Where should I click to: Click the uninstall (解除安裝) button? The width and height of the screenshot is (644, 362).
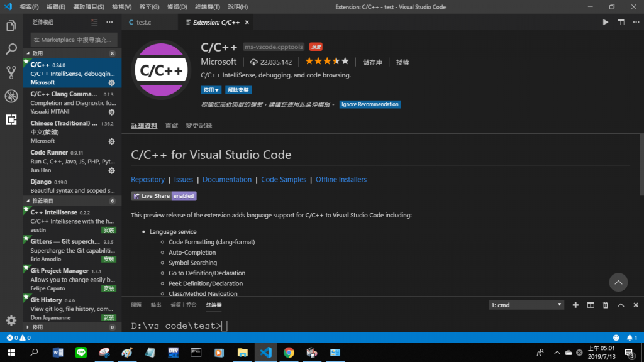click(238, 90)
